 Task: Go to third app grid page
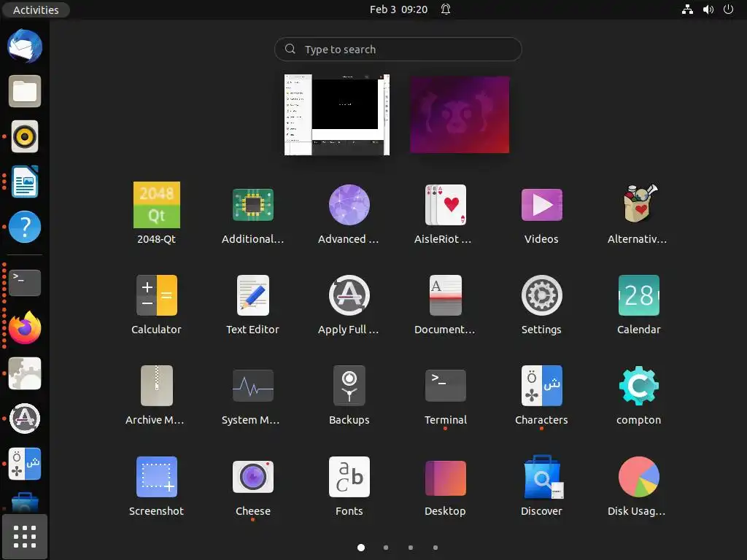(411, 548)
